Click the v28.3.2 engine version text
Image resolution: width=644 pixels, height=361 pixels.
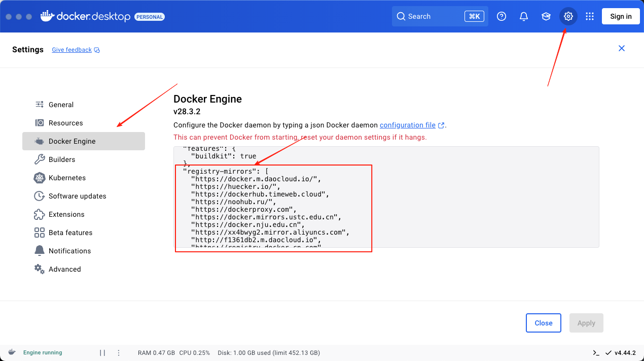[187, 112]
